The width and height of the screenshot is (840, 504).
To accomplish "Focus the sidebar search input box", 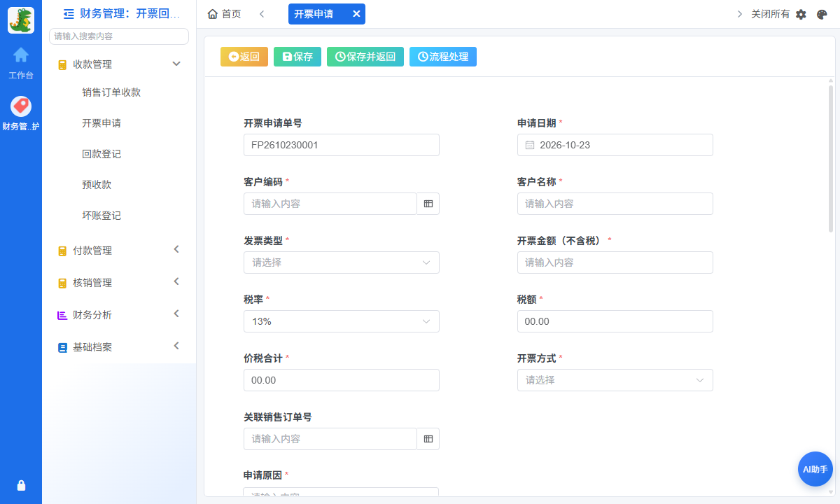I will [x=119, y=36].
